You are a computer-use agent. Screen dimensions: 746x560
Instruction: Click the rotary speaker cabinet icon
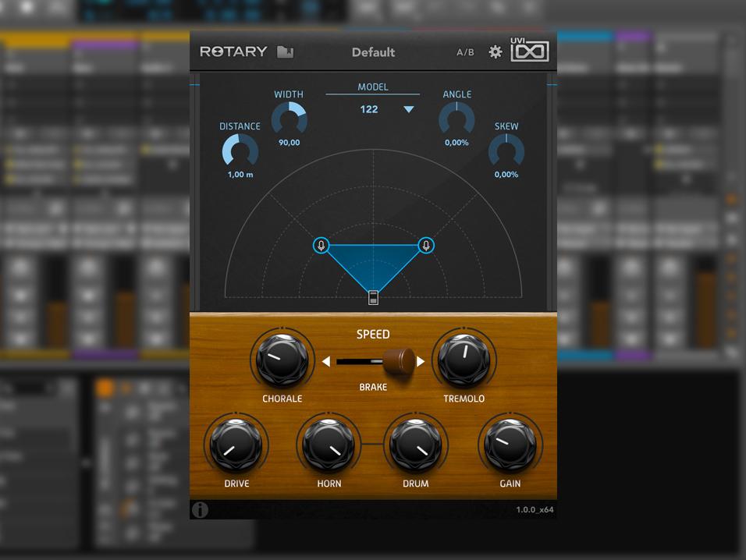tap(374, 296)
